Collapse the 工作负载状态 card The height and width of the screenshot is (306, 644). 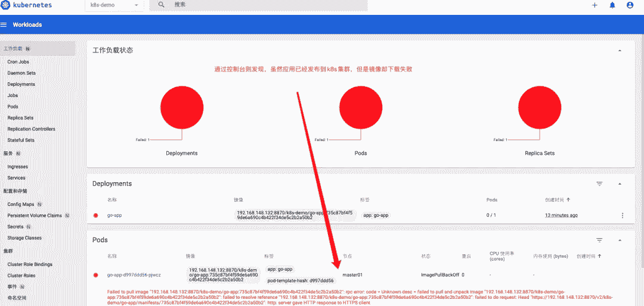[620, 51]
